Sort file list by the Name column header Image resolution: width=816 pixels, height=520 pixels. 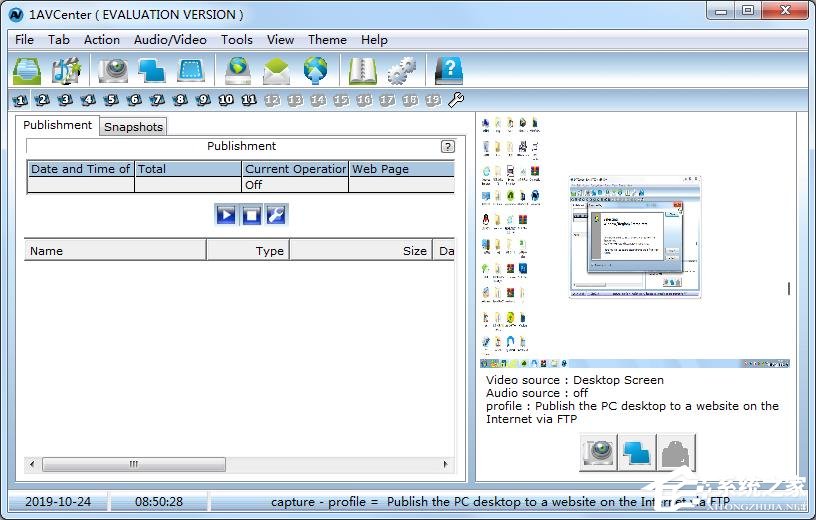pos(115,251)
